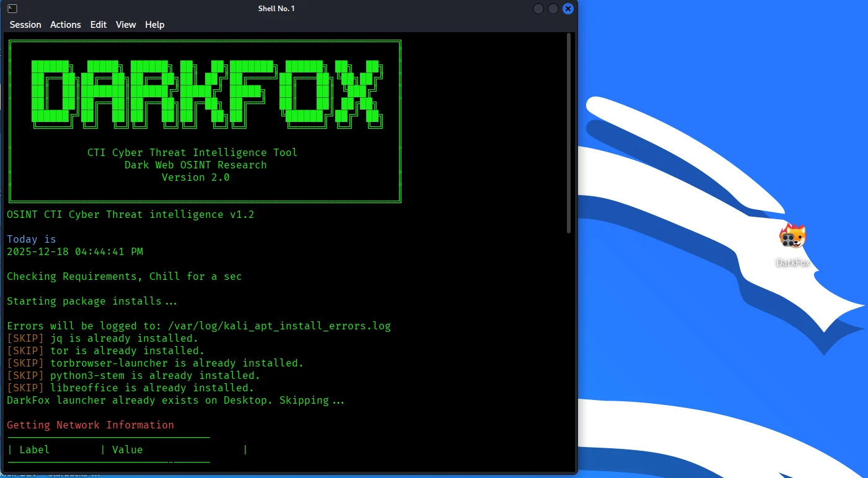Expand the View menu
Image resolution: width=868 pixels, height=478 pixels.
126,25
